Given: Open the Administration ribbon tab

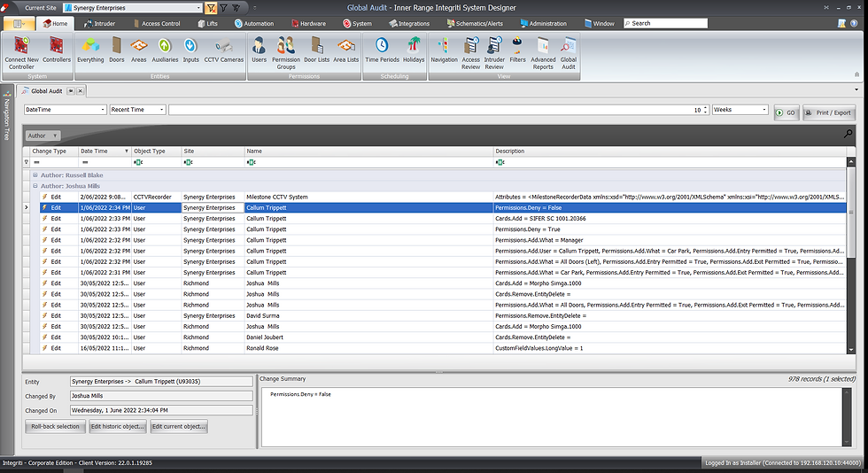Looking at the screenshot, I should click(x=544, y=23).
